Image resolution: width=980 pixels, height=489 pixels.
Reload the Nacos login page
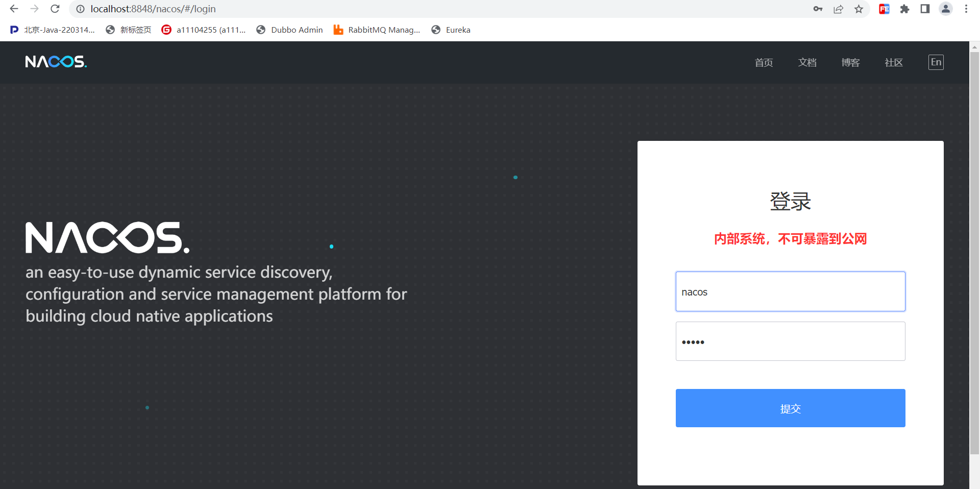tap(55, 9)
